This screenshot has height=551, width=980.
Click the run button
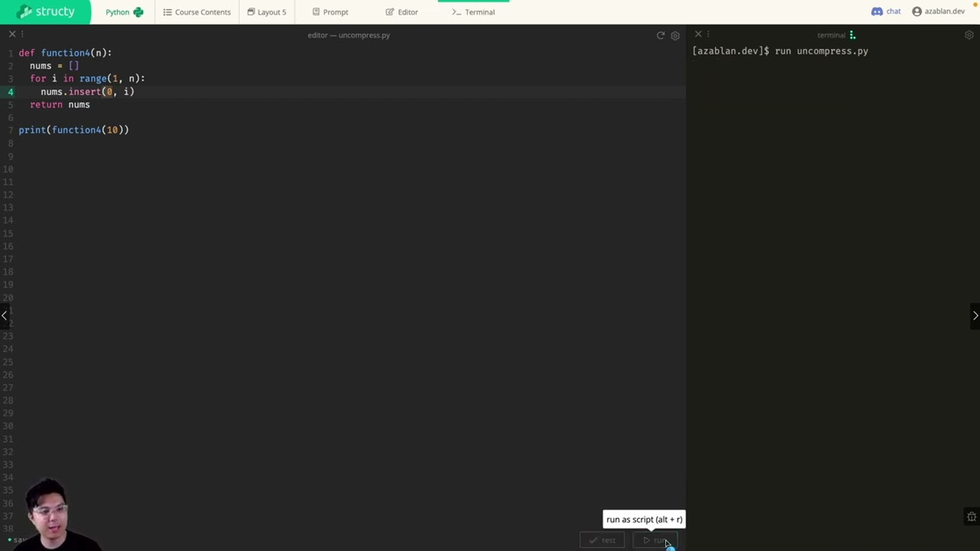coord(655,540)
